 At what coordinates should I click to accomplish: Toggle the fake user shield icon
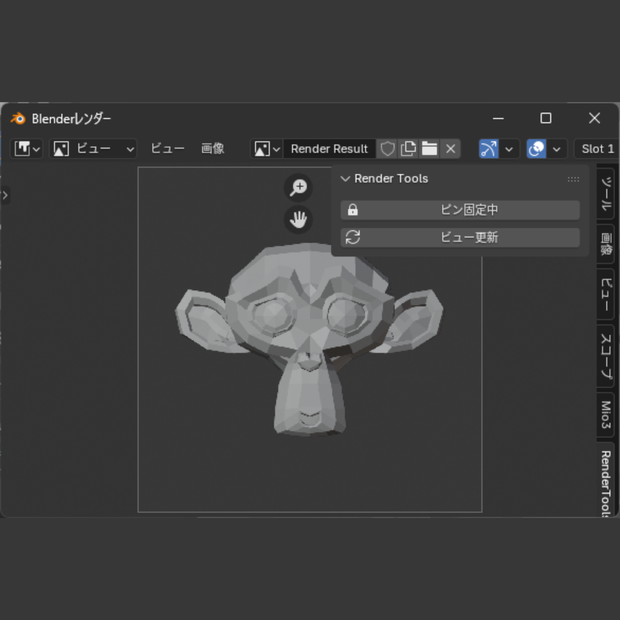click(387, 149)
